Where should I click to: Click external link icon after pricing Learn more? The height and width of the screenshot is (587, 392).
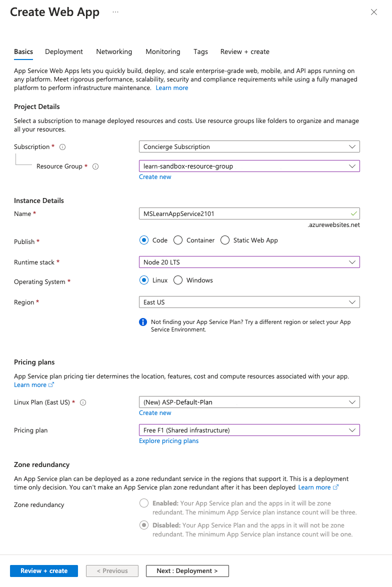coord(51,385)
